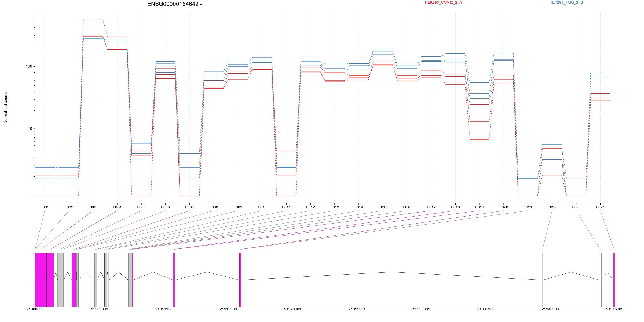Click the large magenta exon block at gene start
Viewport: 644px width, 322px height.
point(41,280)
